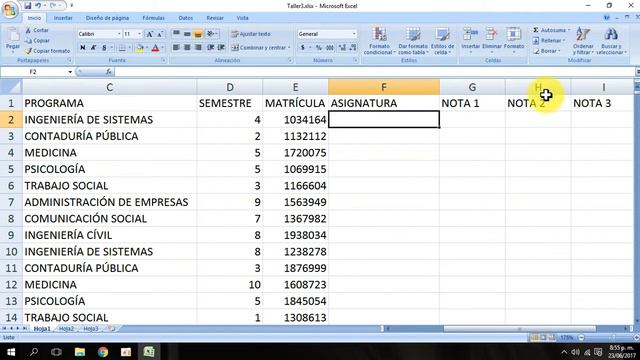
Task: Increase font size with the large A
Action: click(x=149, y=34)
